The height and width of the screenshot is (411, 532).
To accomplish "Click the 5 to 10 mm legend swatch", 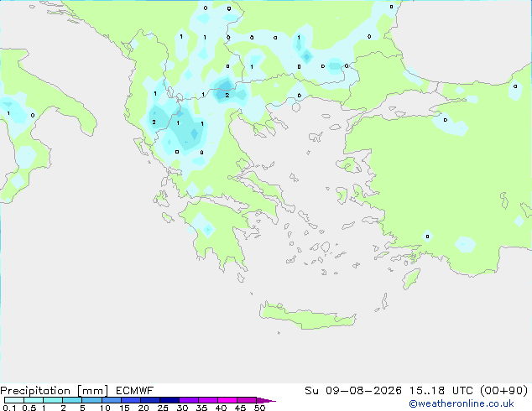I will point(91,400).
